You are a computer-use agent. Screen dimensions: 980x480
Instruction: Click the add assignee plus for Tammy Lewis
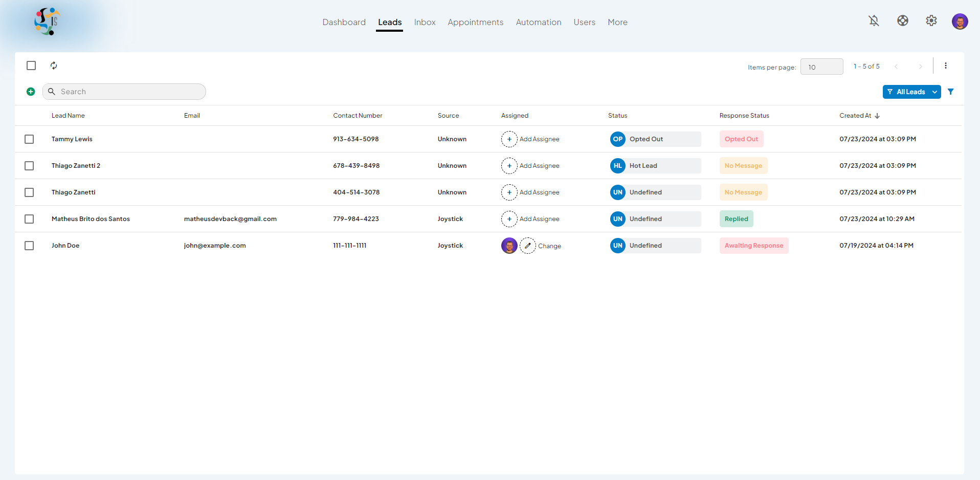(x=509, y=139)
